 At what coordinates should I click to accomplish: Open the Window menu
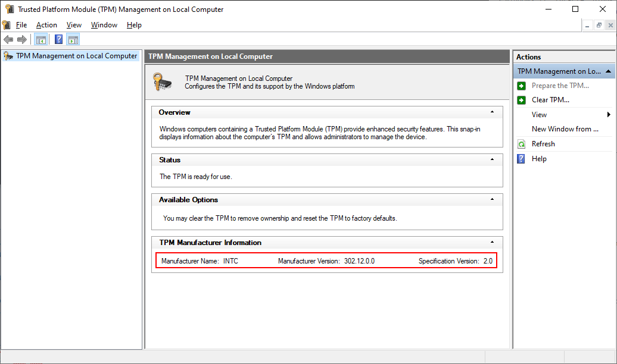(x=104, y=25)
